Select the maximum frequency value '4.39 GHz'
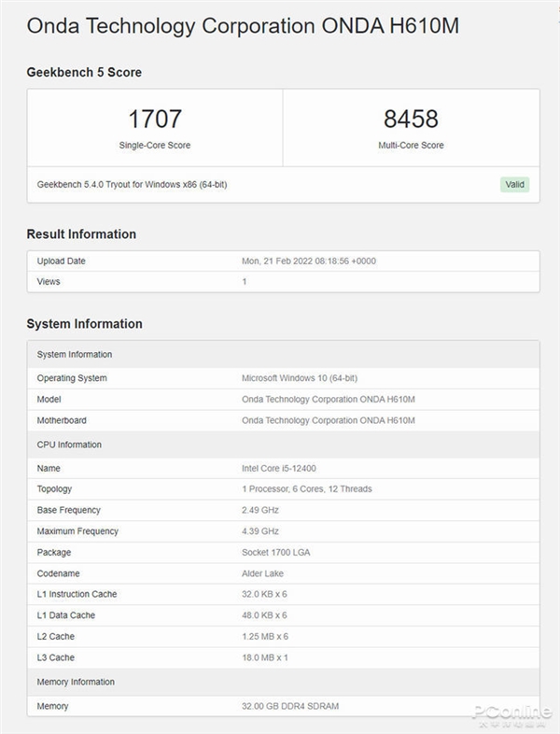The width and height of the screenshot is (560, 734). tap(260, 531)
